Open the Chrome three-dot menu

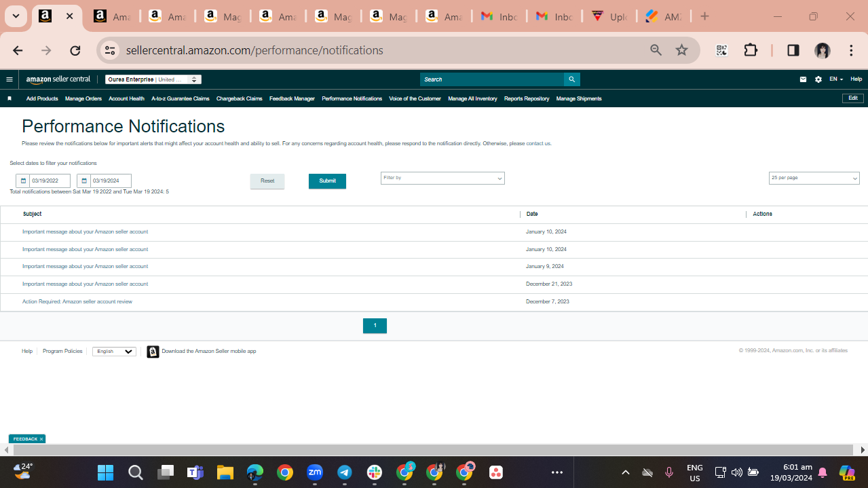point(851,50)
